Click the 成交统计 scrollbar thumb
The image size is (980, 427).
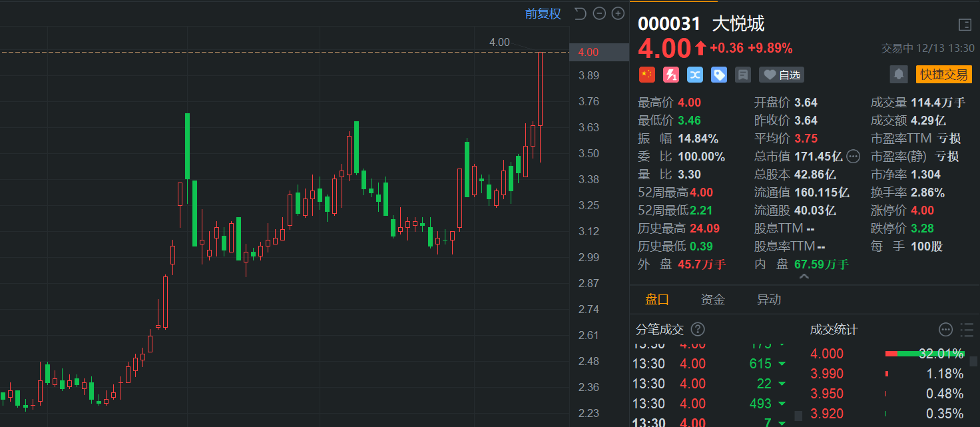tap(973, 361)
